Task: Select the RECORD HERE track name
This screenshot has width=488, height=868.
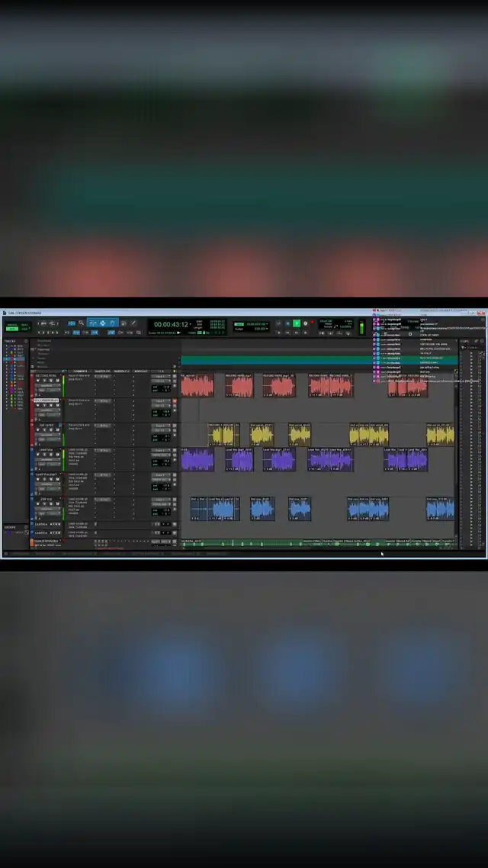Action: point(47,376)
